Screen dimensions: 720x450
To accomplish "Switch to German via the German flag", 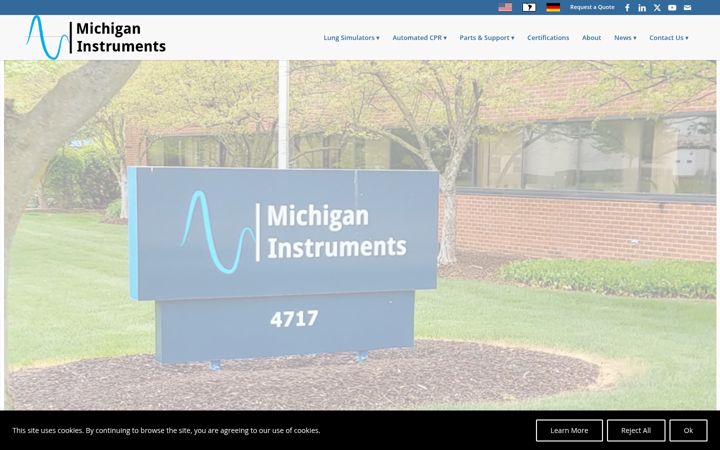I will coord(553,7).
